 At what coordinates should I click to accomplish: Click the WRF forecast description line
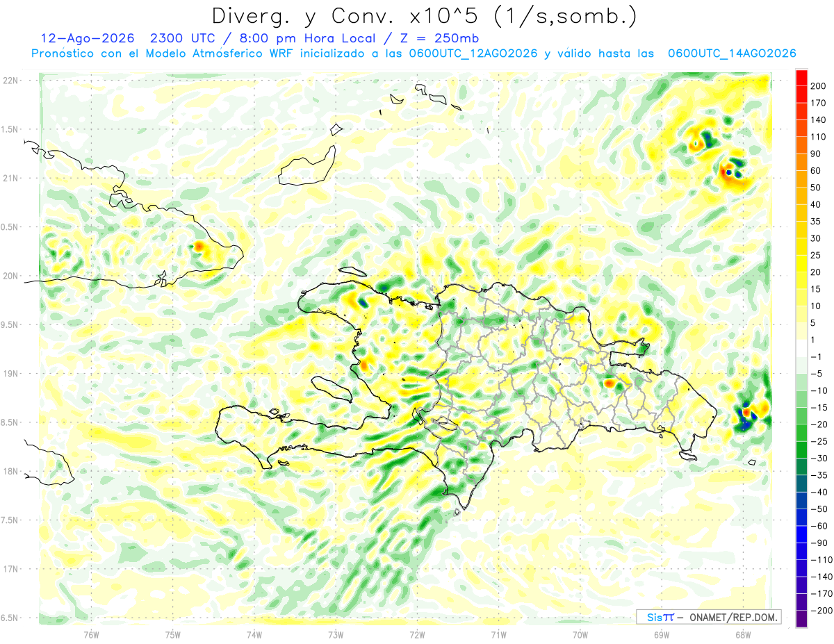pos(414,53)
